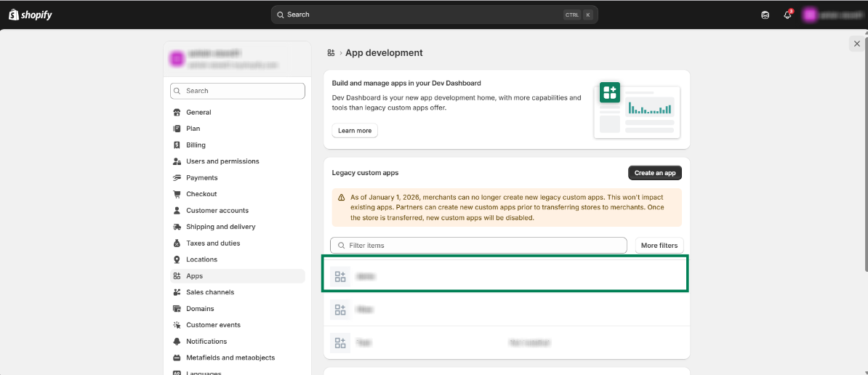Open the Sidekick assistant icon in header

click(765, 15)
